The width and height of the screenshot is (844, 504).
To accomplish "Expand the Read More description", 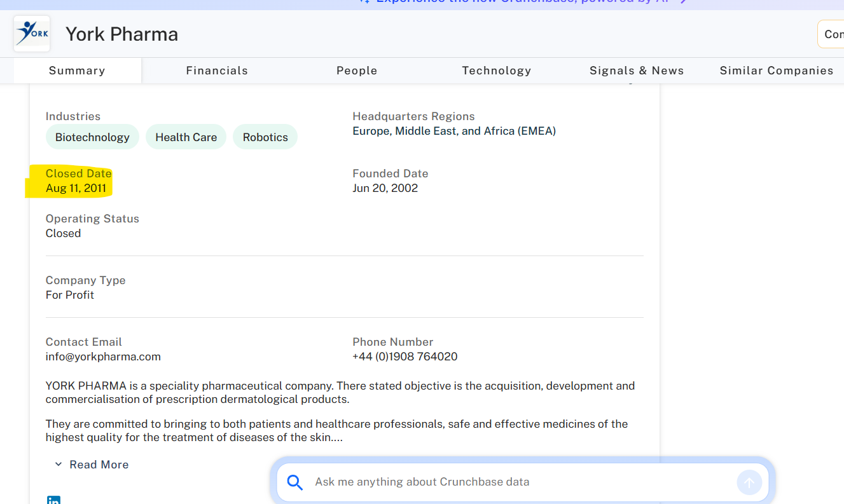I will tap(91, 465).
